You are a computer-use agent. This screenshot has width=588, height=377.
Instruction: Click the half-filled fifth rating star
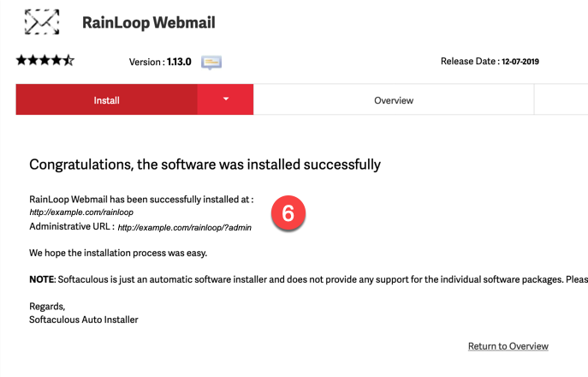[68, 61]
